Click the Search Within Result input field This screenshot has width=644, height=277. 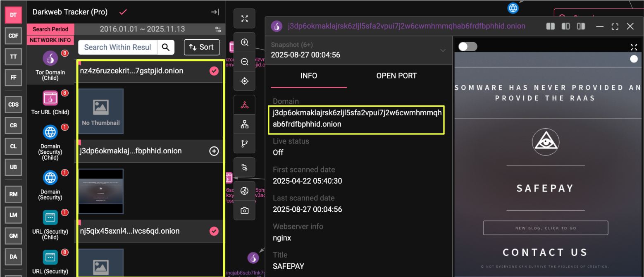[x=118, y=47]
